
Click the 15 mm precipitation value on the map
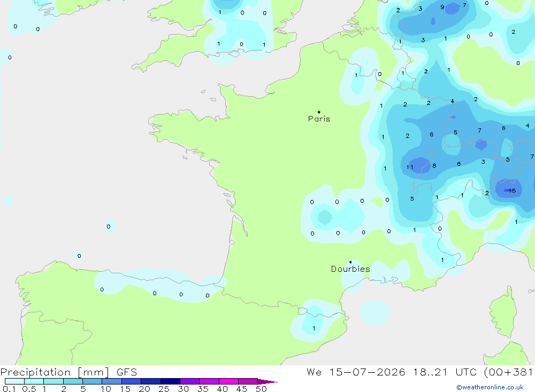pyautogui.click(x=512, y=191)
